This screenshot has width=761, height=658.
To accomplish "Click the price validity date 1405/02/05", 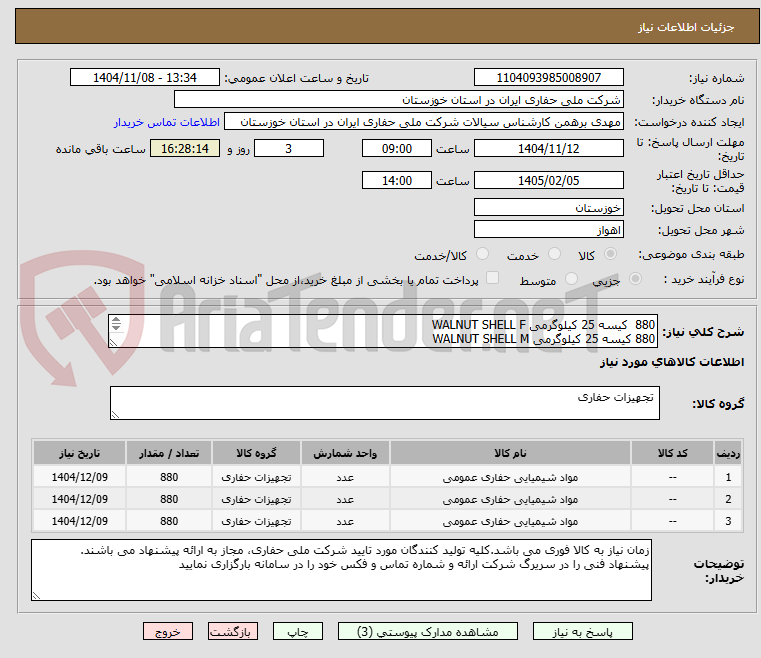I will (548, 181).
